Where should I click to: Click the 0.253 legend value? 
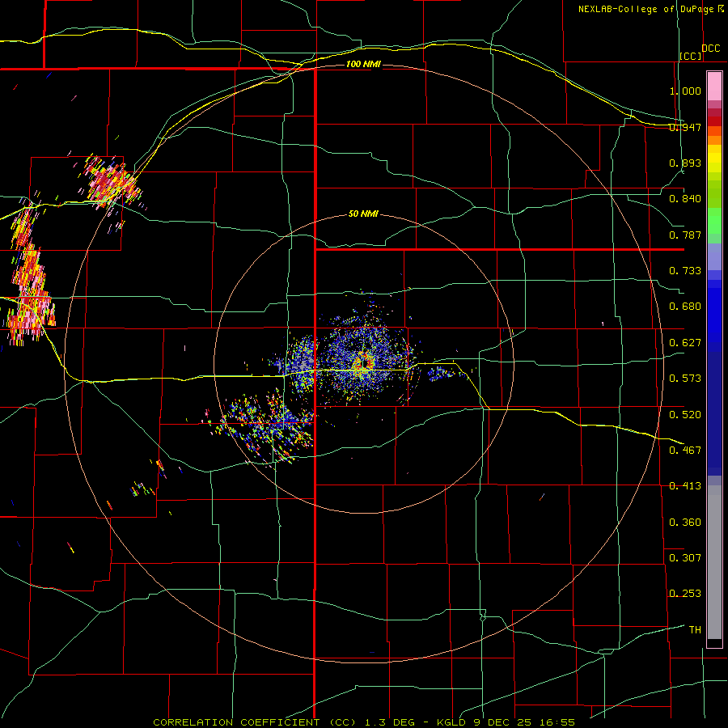[x=685, y=594]
